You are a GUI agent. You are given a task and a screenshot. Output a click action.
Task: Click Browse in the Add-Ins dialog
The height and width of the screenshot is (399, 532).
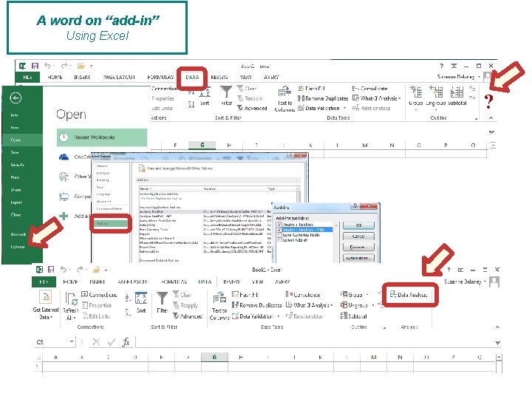pyautogui.click(x=358, y=247)
